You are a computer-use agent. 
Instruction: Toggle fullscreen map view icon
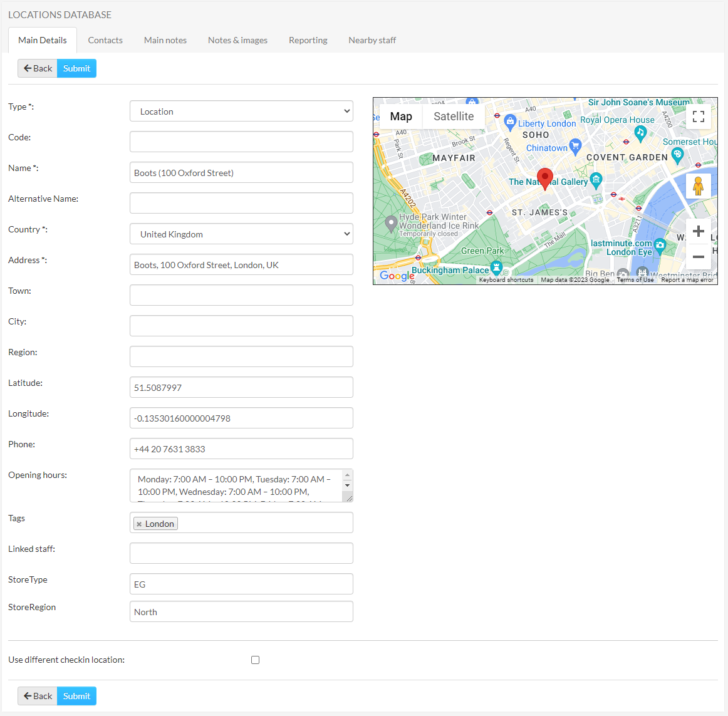click(x=699, y=117)
